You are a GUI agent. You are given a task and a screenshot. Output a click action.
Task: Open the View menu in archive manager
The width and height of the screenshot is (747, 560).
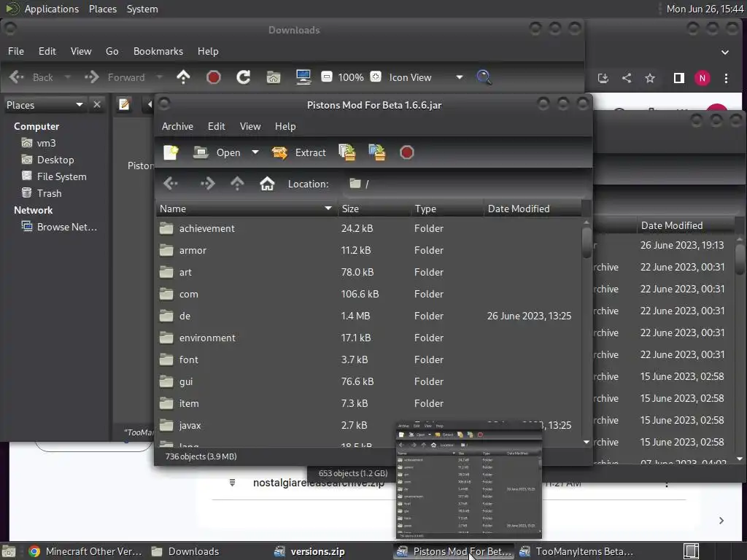tap(250, 126)
